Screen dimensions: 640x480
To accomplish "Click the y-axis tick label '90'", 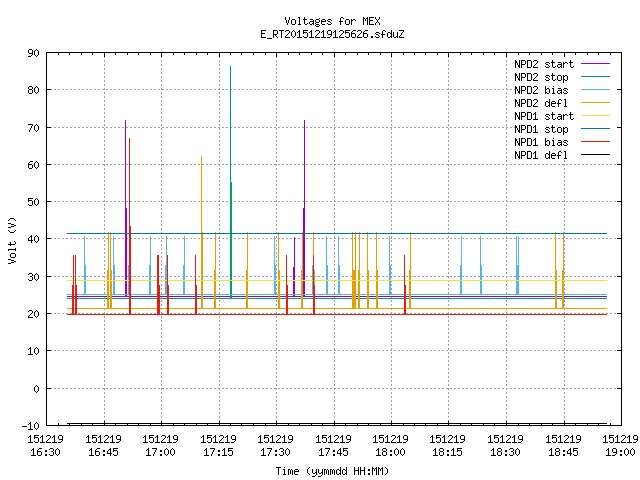I will pos(33,53).
